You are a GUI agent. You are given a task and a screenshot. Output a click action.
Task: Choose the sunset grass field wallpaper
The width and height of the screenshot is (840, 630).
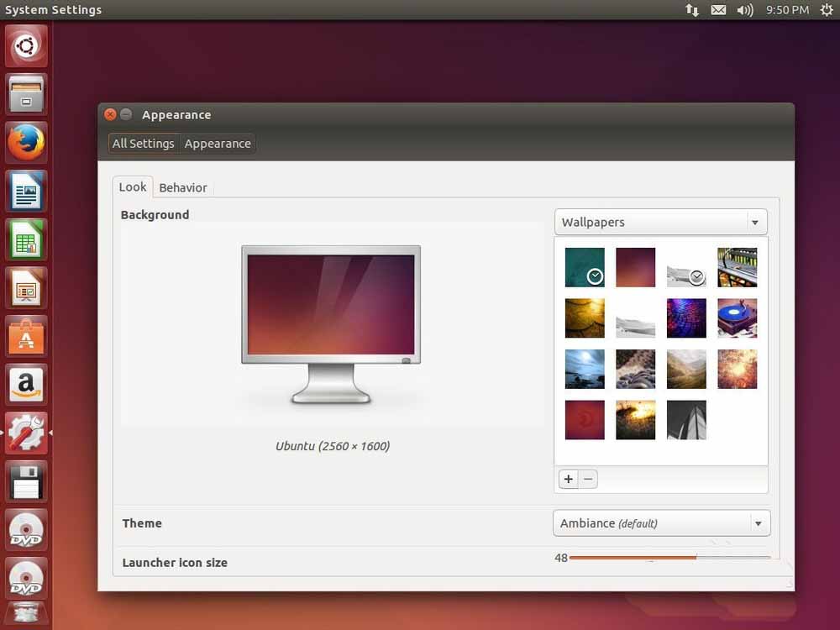click(x=635, y=420)
